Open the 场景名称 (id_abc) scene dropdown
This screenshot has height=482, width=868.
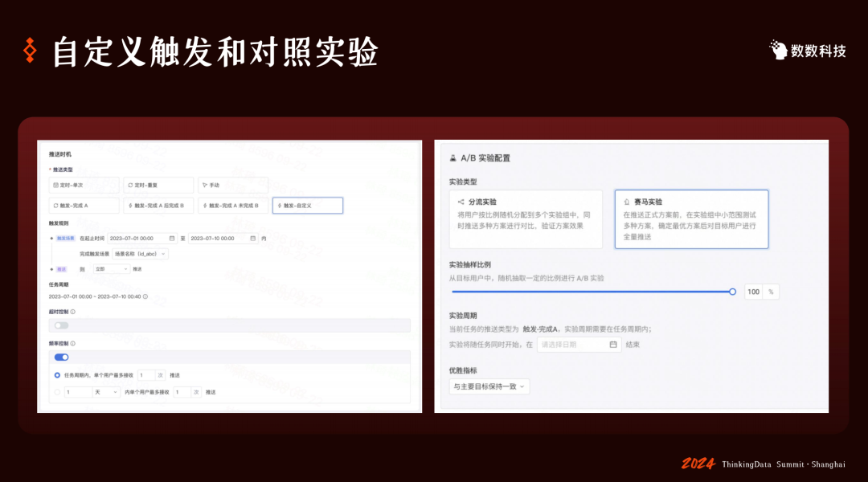tap(140, 254)
